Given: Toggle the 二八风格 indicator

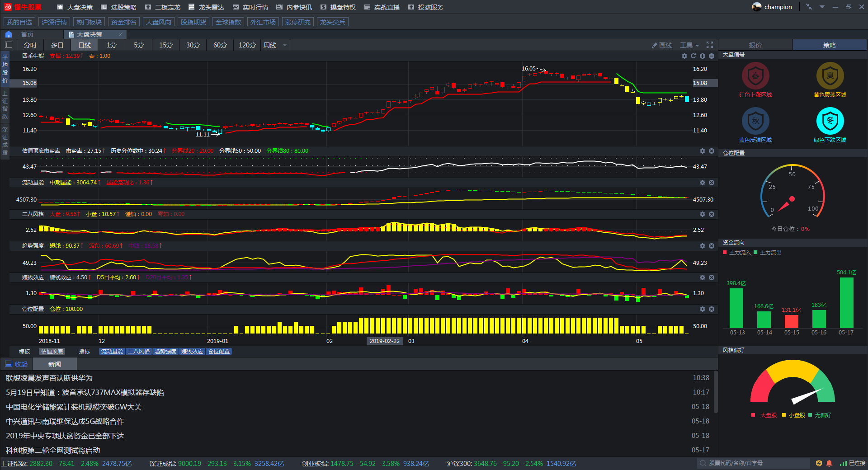Looking at the screenshot, I should pyautogui.click(x=139, y=352).
